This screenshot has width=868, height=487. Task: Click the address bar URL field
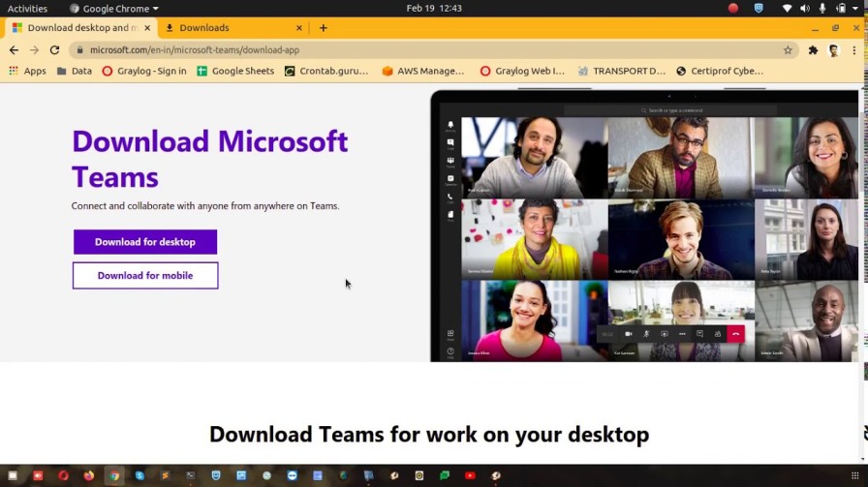tap(432, 49)
